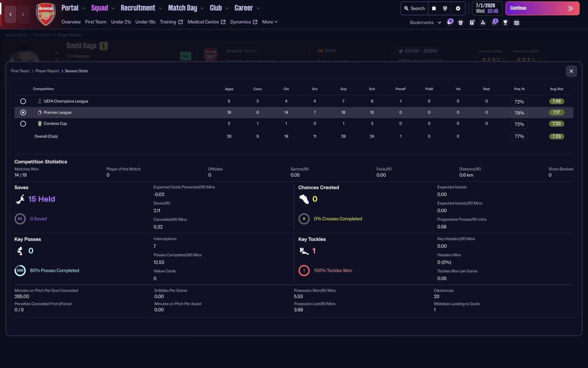The image size is (588, 368).
Task: Click the Premier League competition logo
Action: (x=40, y=112)
